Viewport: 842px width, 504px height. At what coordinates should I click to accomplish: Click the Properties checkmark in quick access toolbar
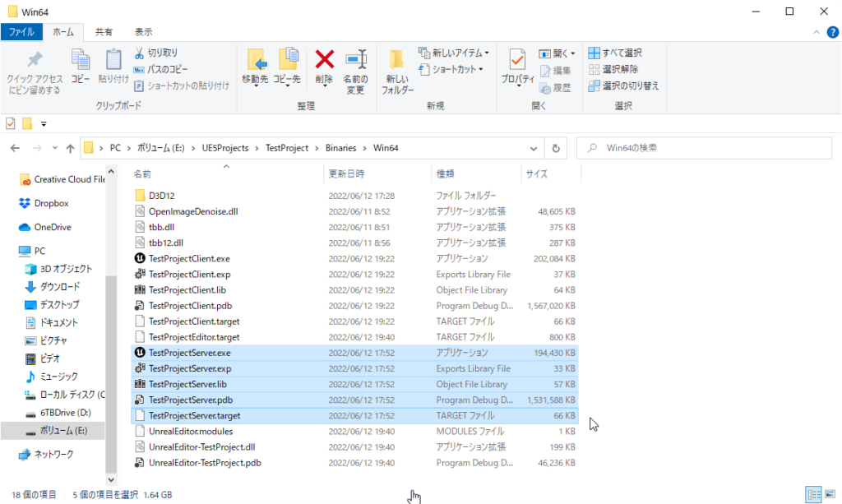pos(10,124)
